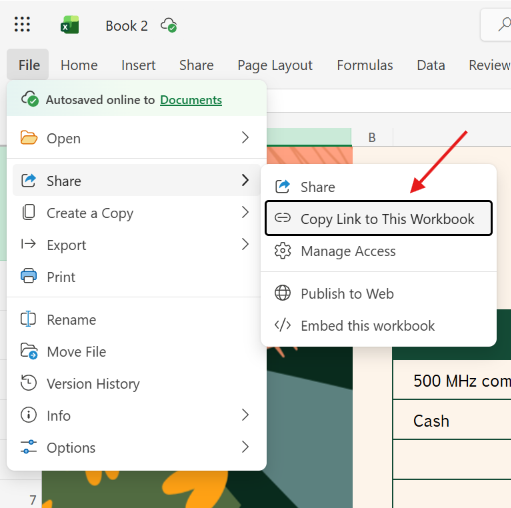The height and width of the screenshot is (508, 511).
Task: Click the Info circle icon
Action: (x=29, y=415)
